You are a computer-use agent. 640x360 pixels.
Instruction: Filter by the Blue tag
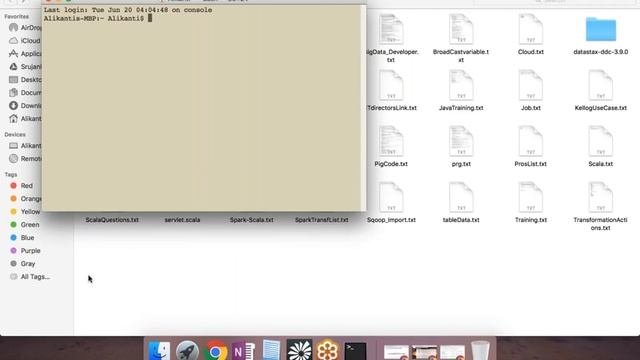coord(22,238)
